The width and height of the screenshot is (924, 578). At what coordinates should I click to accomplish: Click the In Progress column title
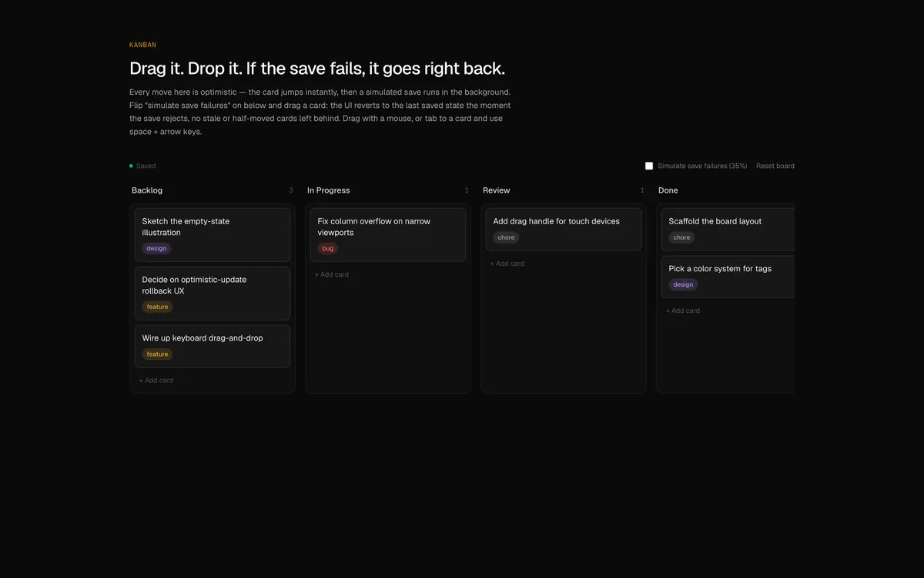328,190
